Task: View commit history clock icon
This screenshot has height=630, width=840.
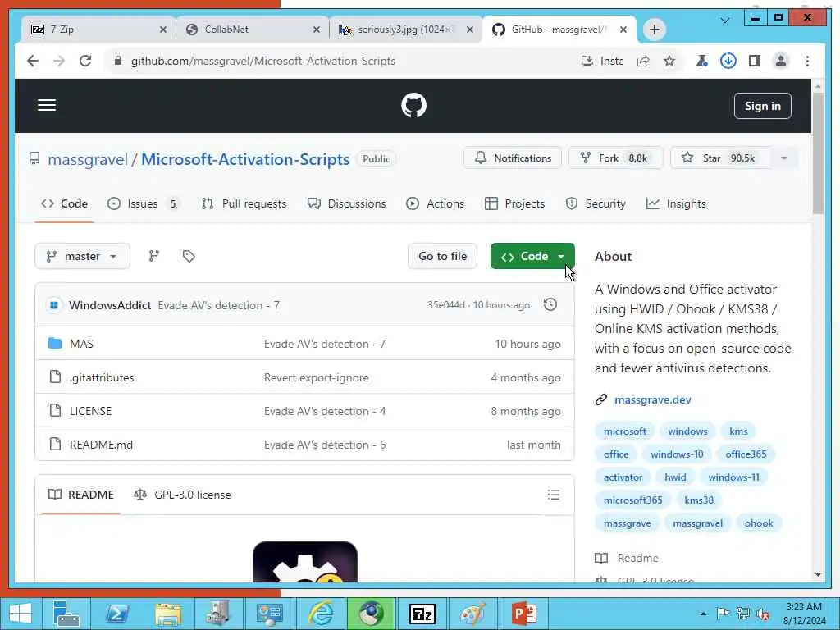Action: click(550, 305)
